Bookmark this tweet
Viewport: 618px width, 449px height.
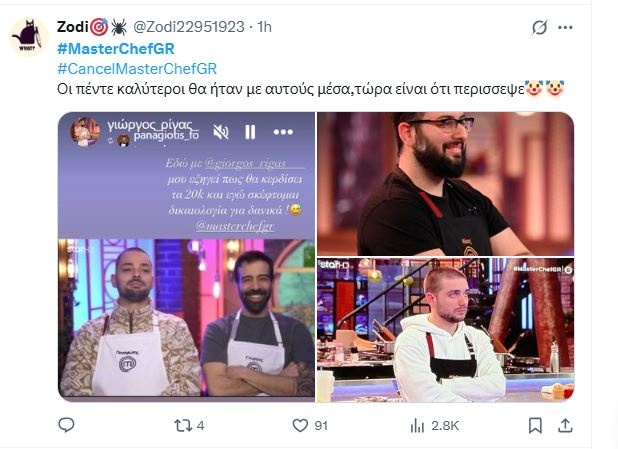click(535, 426)
